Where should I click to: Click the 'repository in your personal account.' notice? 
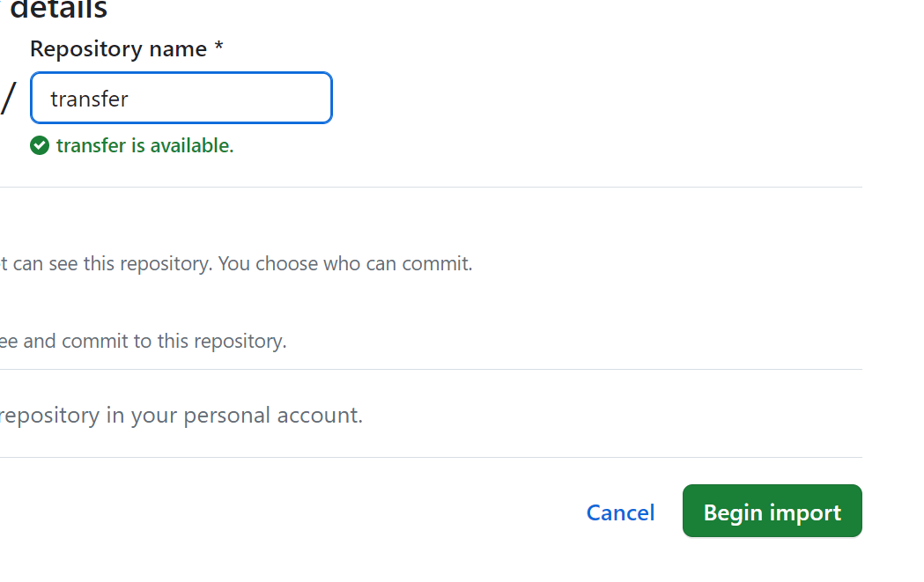point(181,415)
